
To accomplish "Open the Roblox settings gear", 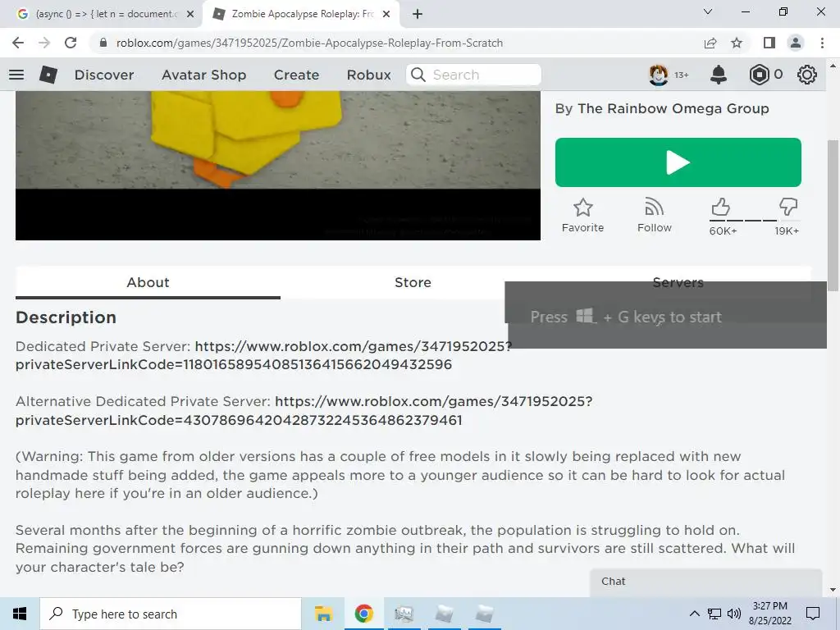I will [x=807, y=75].
